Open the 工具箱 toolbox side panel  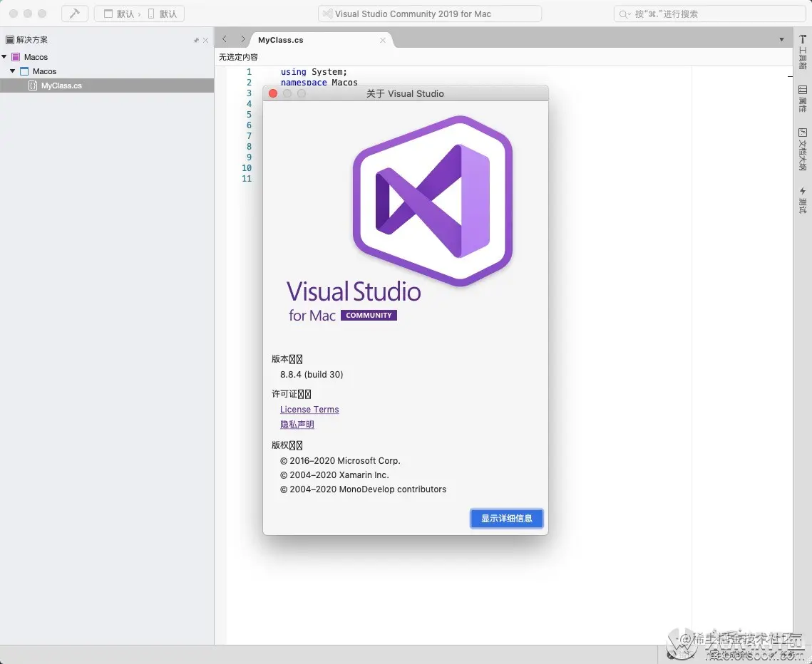click(x=803, y=51)
